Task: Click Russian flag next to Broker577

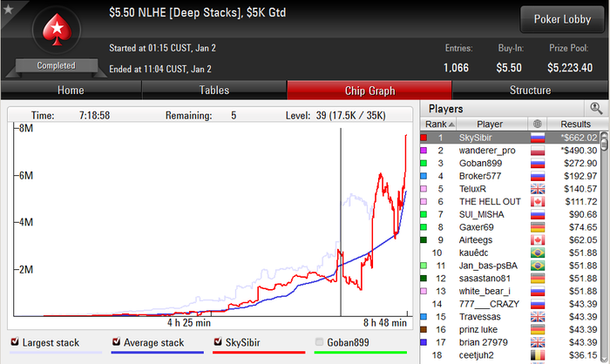Action: tap(538, 176)
